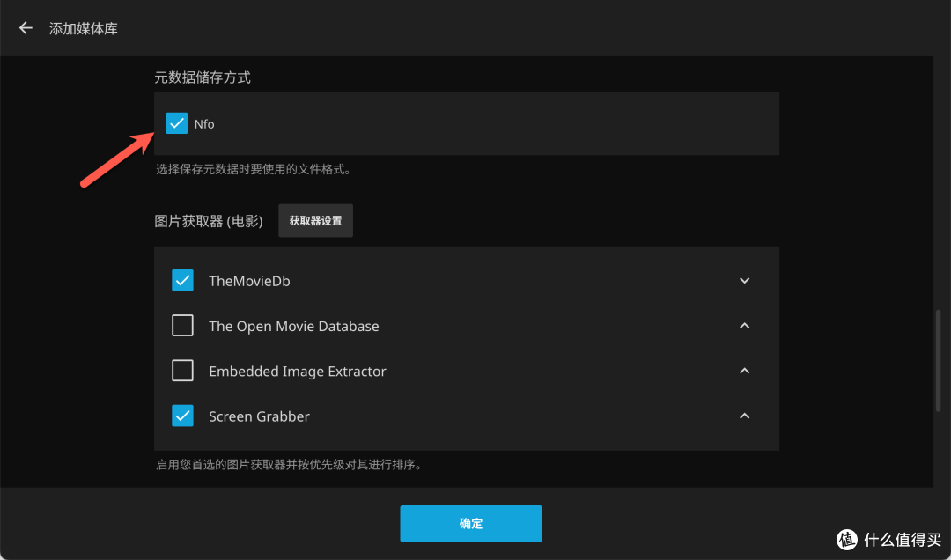The image size is (951, 560).
Task: Confirm with the 确定 button
Action: tap(470, 524)
